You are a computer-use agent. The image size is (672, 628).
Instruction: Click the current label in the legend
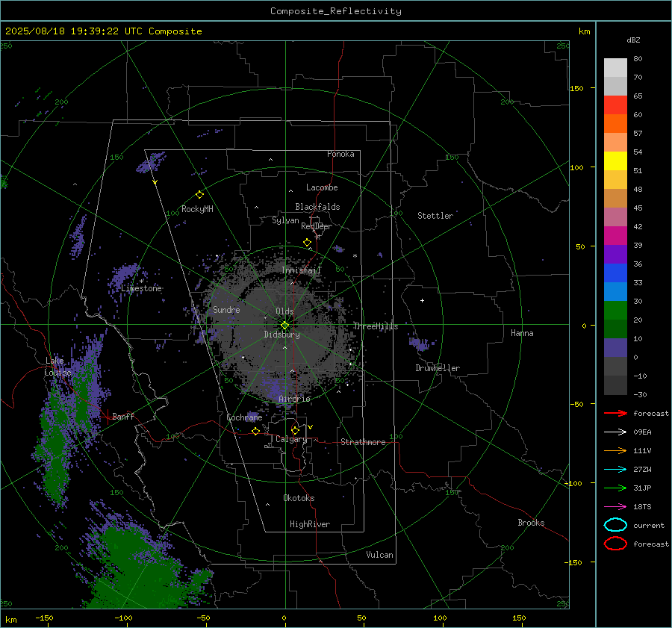[x=649, y=526]
